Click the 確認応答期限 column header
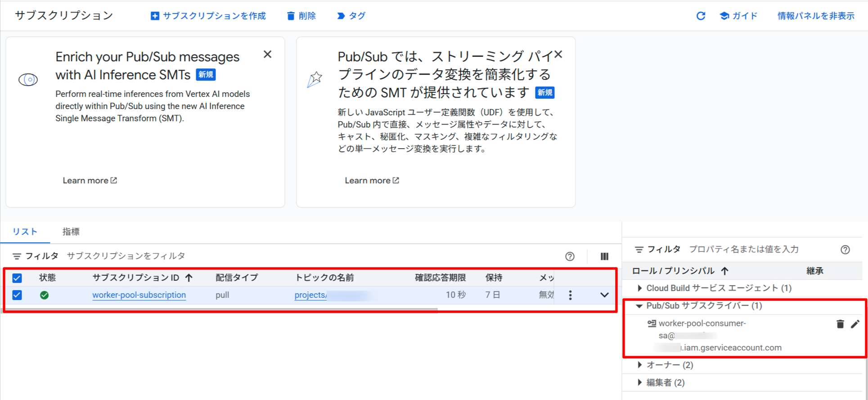 pyautogui.click(x=440, y=277)
